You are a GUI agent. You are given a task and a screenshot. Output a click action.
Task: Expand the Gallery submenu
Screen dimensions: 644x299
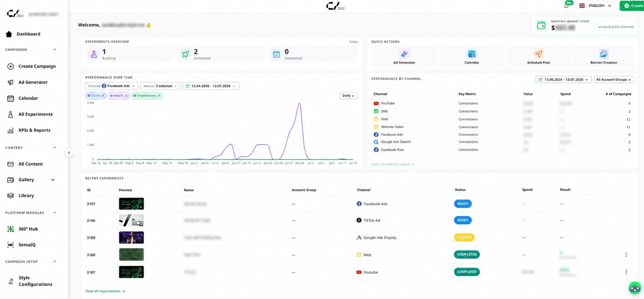point(52,180)
